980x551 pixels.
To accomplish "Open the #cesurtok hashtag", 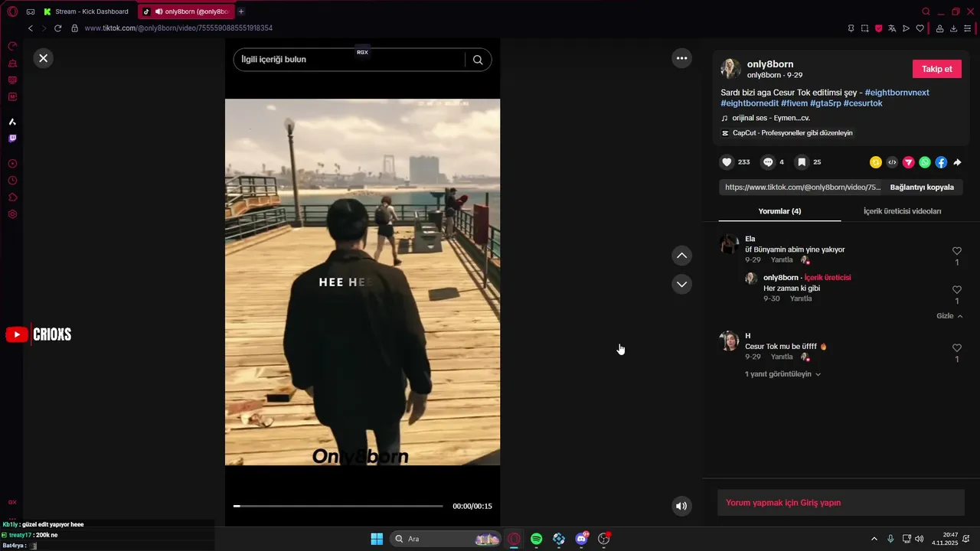I will point(863,103).
